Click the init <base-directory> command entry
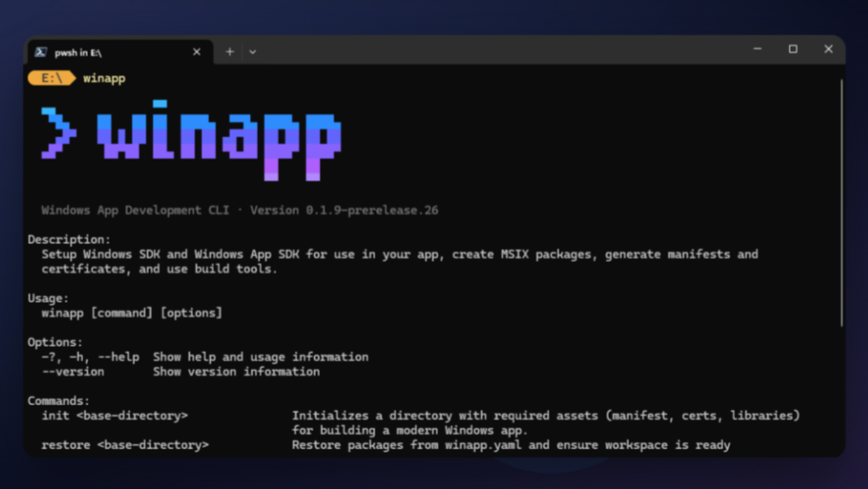Image resolution: width=868 pixels, height=489 pixels. (116, 414)
